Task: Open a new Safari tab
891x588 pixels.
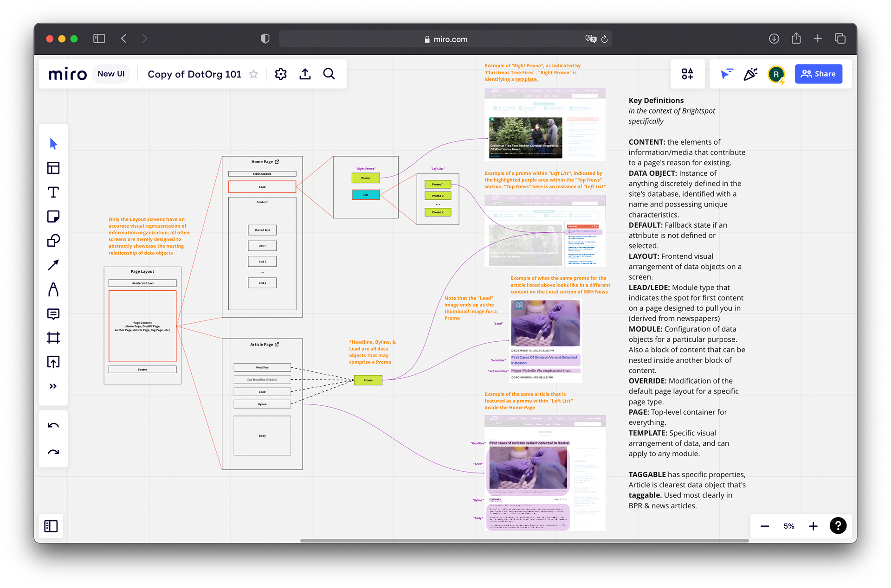Action: coord(818,39)
